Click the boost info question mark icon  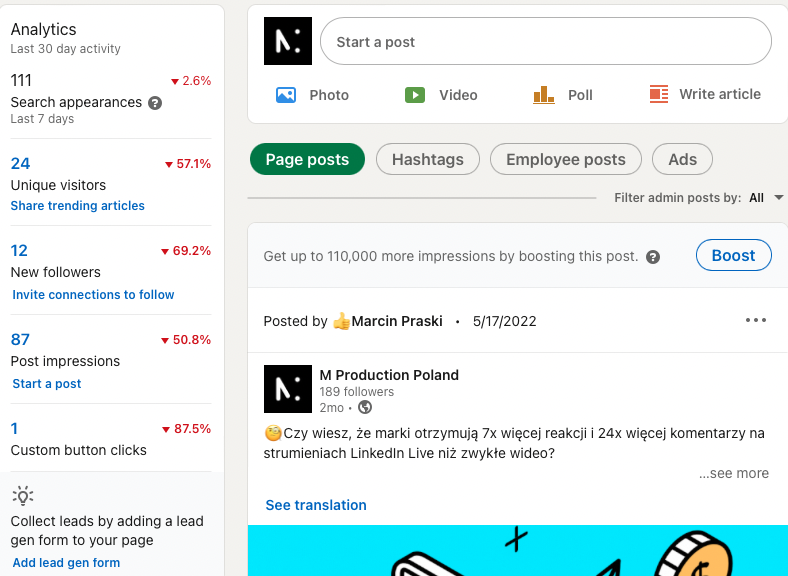click(x=653, y=257)
